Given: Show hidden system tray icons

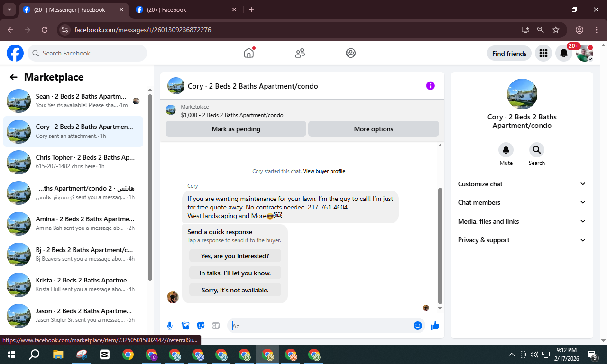Looking at the screenshot, I should coord(512,355).
